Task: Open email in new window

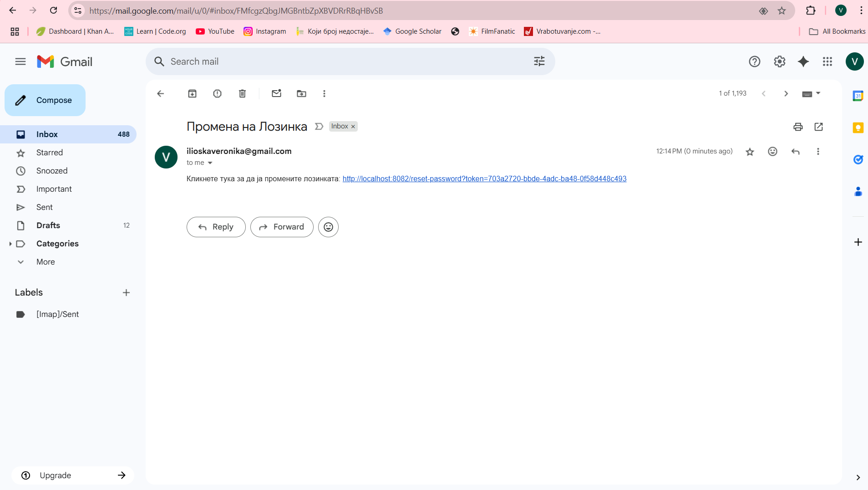Action: point(818,127)
